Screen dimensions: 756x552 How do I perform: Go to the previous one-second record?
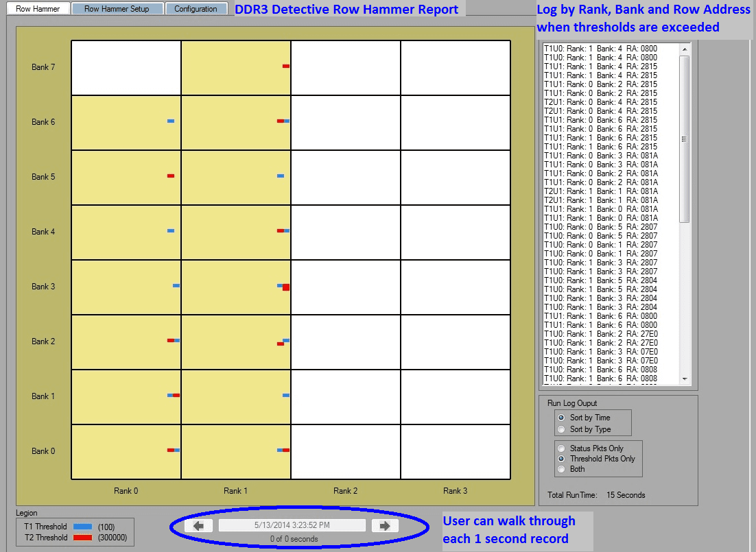(199, 525)
